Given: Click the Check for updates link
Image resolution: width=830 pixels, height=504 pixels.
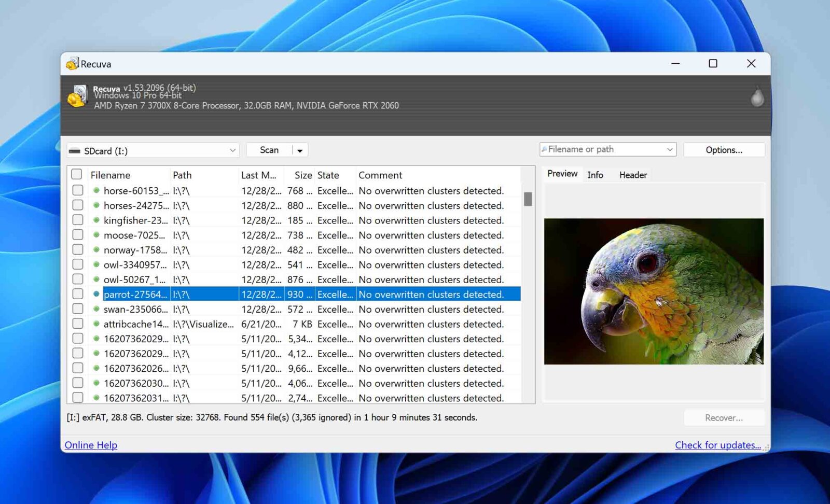Looking at the screenshot, I should [717, 445].
